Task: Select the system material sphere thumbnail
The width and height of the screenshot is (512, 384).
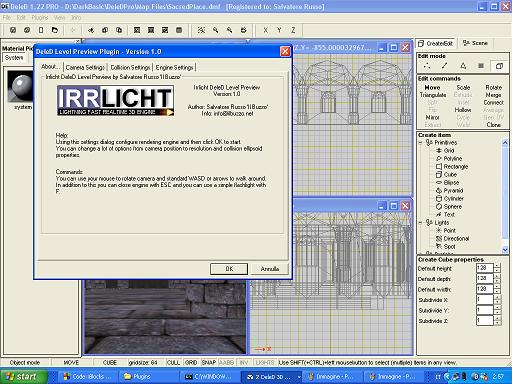Action: pyautogui.click(x=21, y=86)
